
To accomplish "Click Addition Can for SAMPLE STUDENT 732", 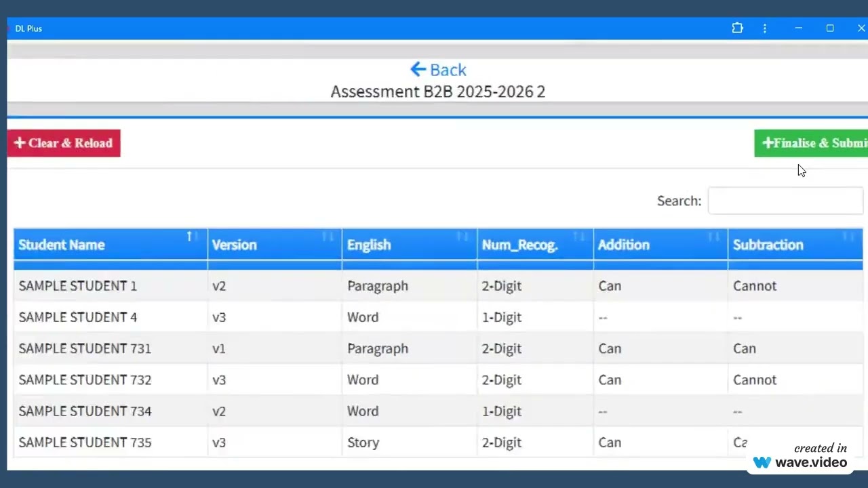I will pos(610,380).
